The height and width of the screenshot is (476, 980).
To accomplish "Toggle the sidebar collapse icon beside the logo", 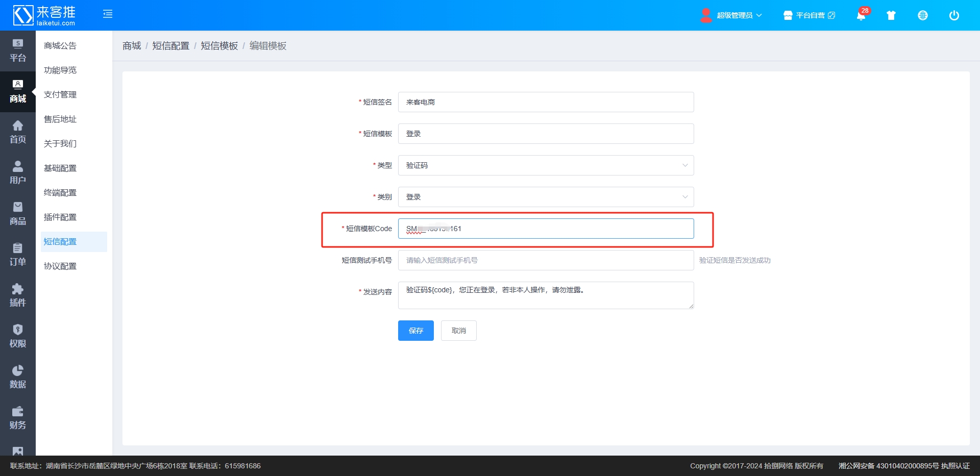I will point(108,14).
